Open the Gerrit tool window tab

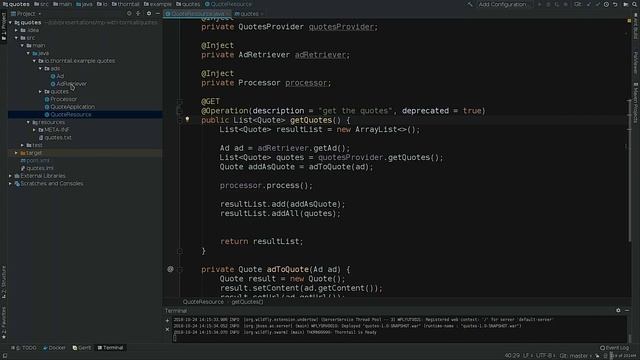tap(82, 348)
